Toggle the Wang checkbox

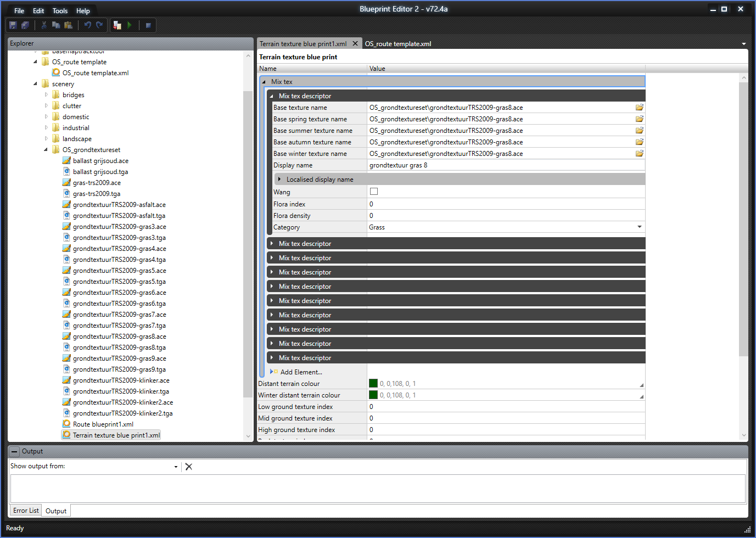tap(374, 192)
